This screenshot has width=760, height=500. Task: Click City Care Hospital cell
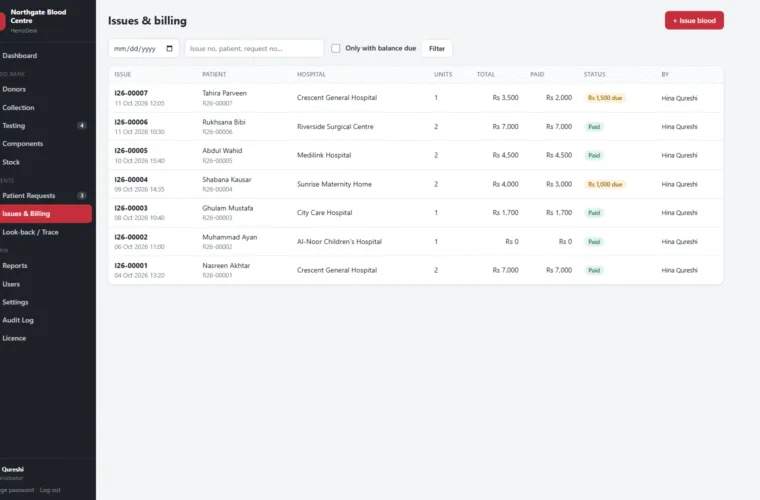pos(325,213)
